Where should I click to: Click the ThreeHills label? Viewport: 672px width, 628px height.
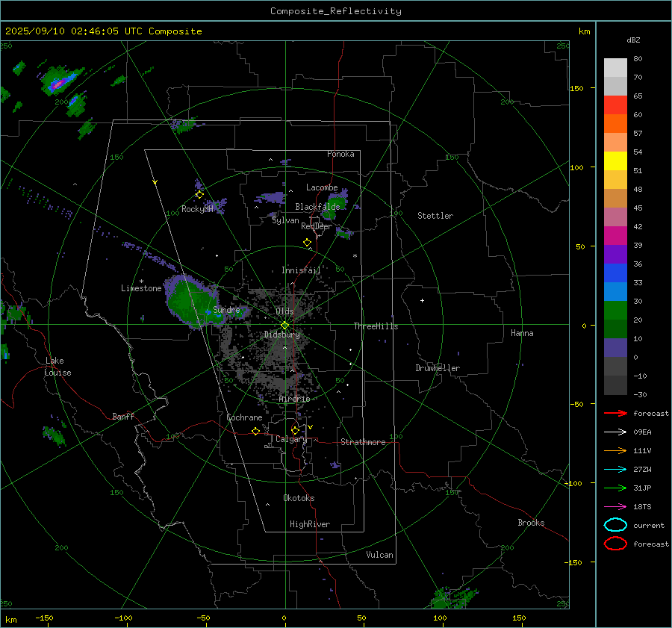(376, 326)
